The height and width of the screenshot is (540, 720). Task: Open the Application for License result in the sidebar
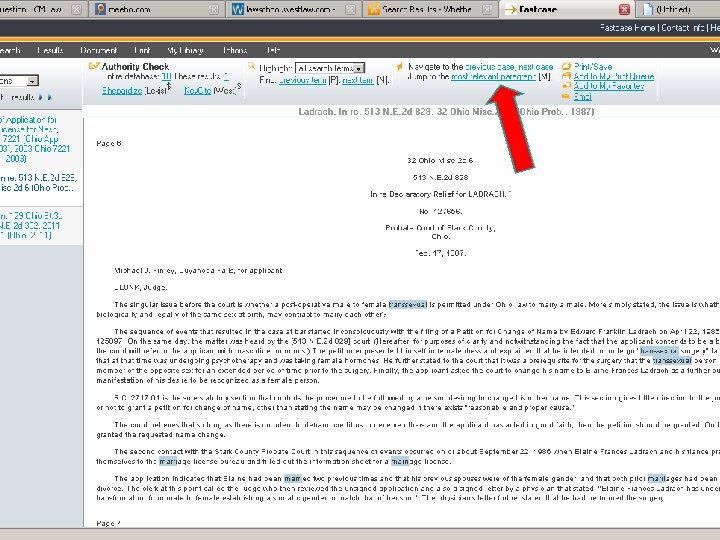click(37, 139)
